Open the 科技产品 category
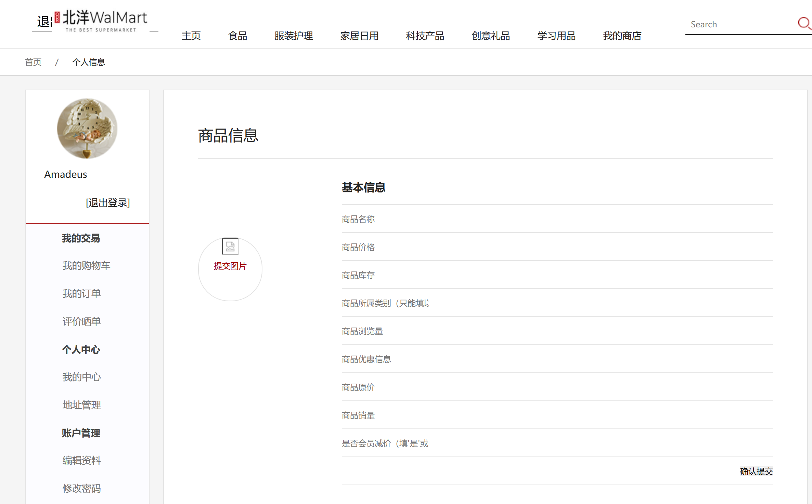Viewport: 812px width, 504px height. coord(425,36)
